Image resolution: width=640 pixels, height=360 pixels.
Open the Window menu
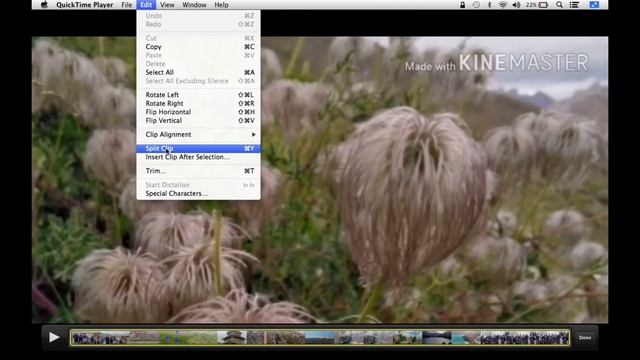tap(194, 5)
